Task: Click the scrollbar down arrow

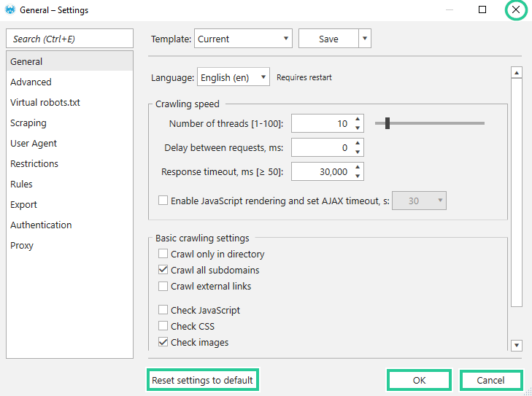Action: click(517, 346)
